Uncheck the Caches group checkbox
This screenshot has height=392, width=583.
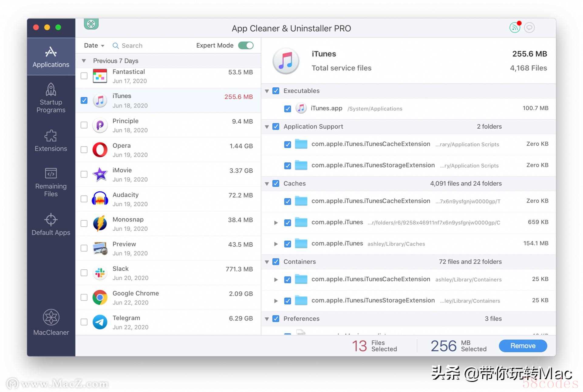276,184
